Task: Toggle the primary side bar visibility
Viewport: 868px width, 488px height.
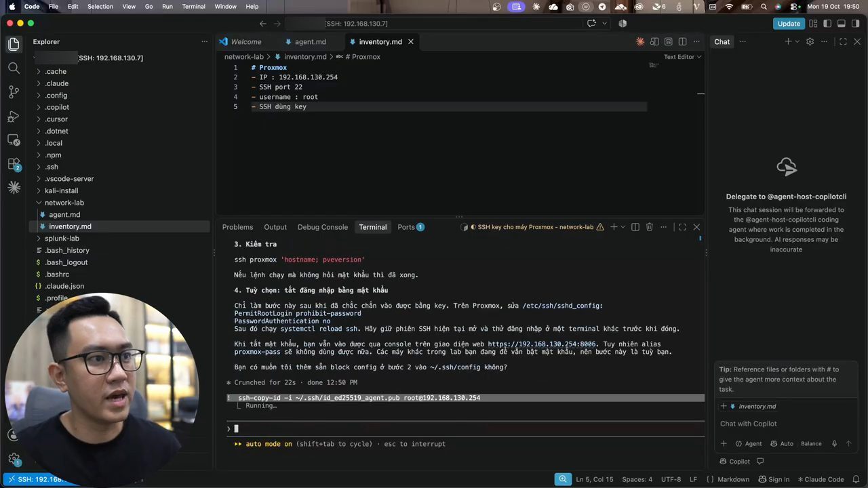Action: point(827,24)
